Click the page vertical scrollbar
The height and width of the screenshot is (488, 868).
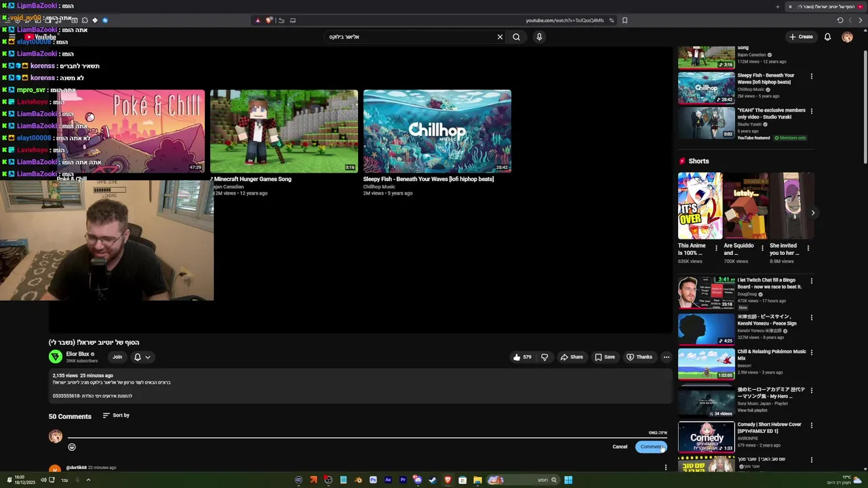click(864, 107)
